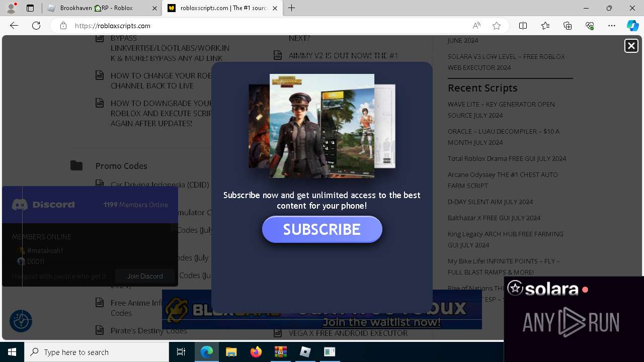The height and width of the screenshot is (362, 644).
Task: Open Total Roblox Drama FREE GUI link
Action: (x=507, y=158)
